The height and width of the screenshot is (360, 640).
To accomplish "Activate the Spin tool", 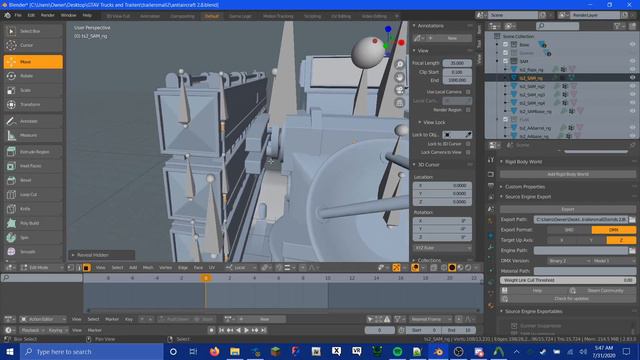I will (x=33, y=238).
